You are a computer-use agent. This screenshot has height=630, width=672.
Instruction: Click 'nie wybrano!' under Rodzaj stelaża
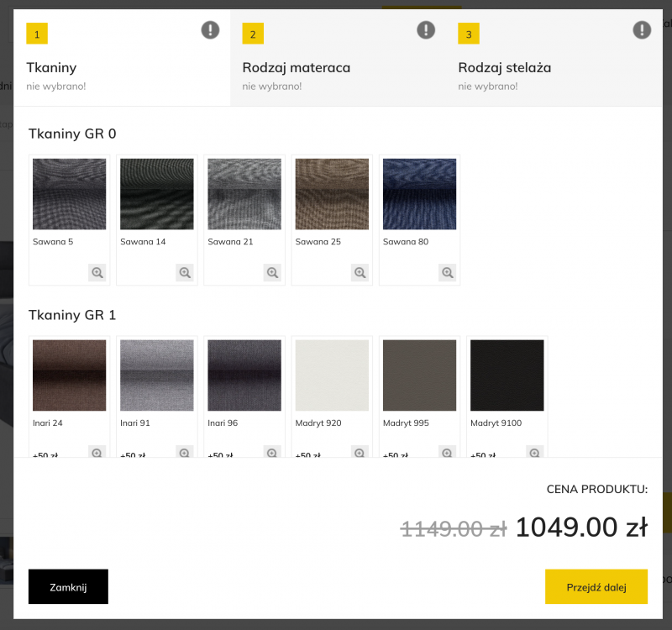pyautogui.click(x=488, y=87)
